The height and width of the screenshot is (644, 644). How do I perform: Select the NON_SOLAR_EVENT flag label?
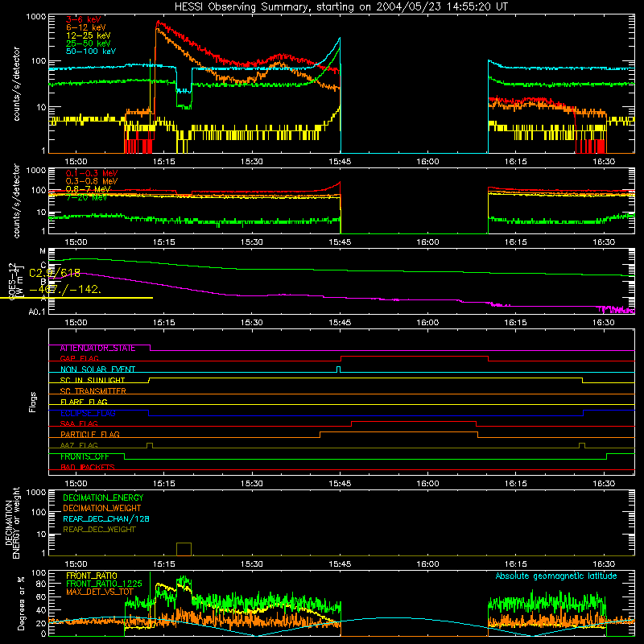[97, 369]
